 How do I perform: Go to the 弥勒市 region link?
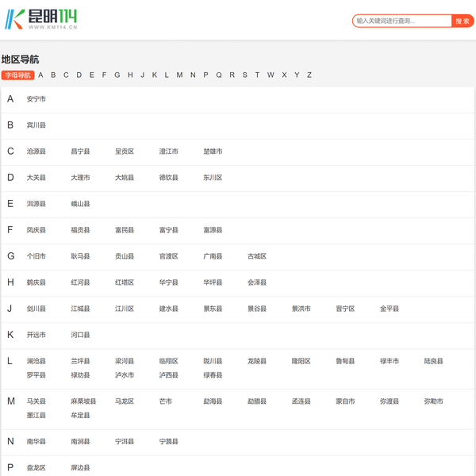click(434, 401)
